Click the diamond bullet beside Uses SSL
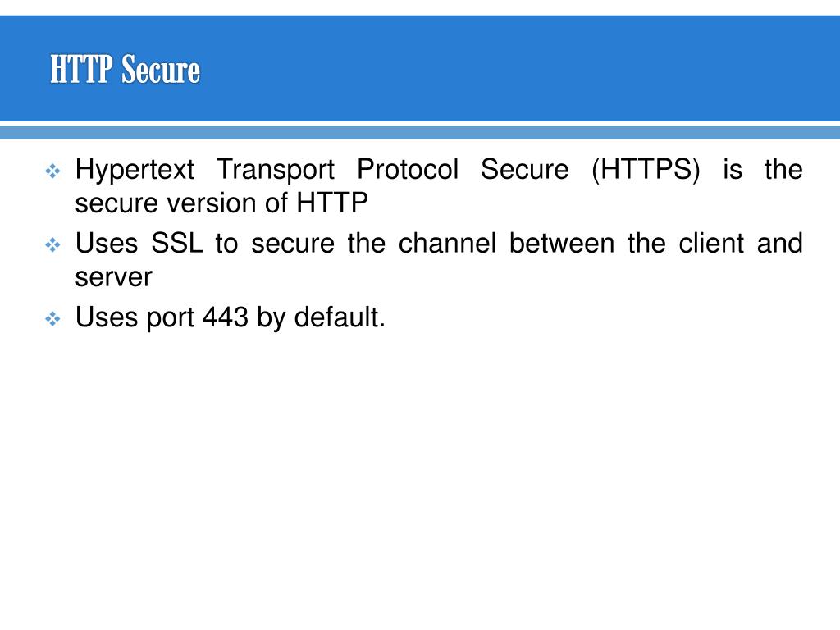The image size is (840, 630). [x=52, y=245]
